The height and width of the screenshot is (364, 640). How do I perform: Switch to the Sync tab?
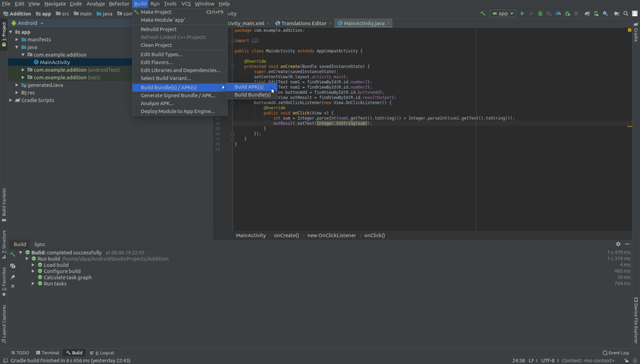(40, 244)
